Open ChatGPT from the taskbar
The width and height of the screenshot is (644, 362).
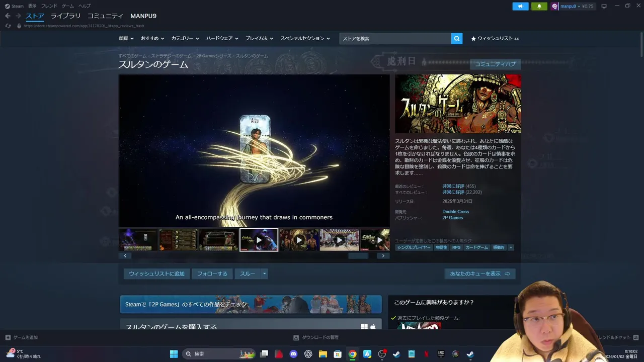click(x=308, y=354)
